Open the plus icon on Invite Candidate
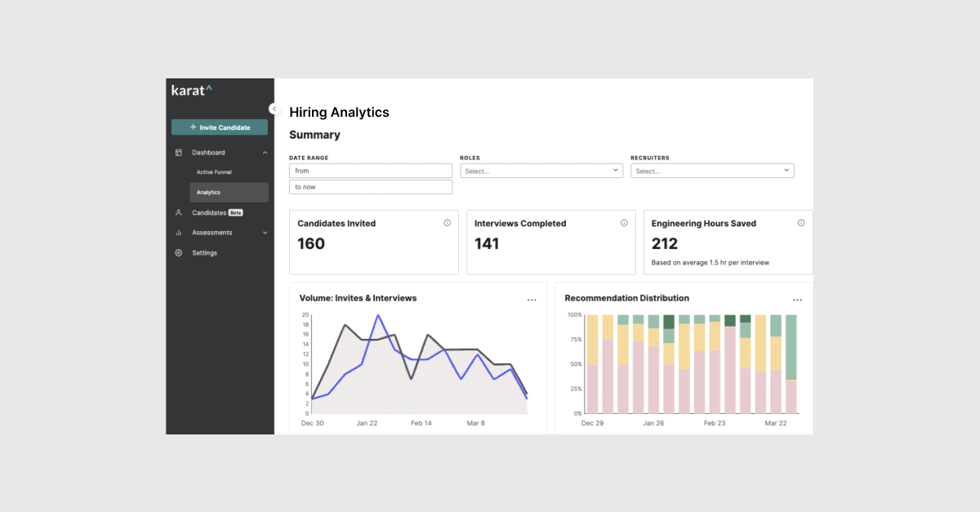 (x=194, y=127)
